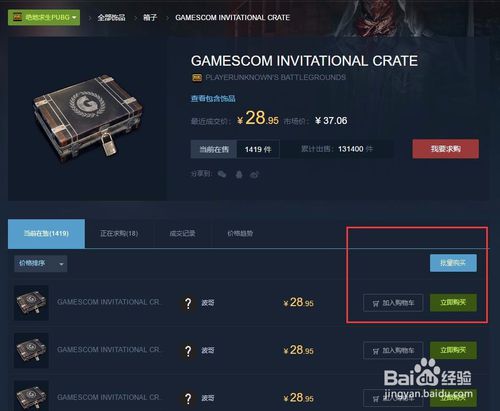Open the 成交记录 tab

click(x=182, y=233)
